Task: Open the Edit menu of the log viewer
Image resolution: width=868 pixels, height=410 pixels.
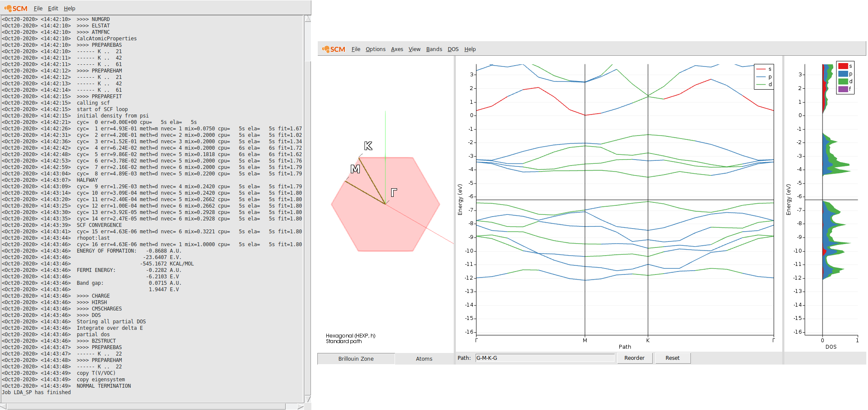Action: [x=53, y=8]
